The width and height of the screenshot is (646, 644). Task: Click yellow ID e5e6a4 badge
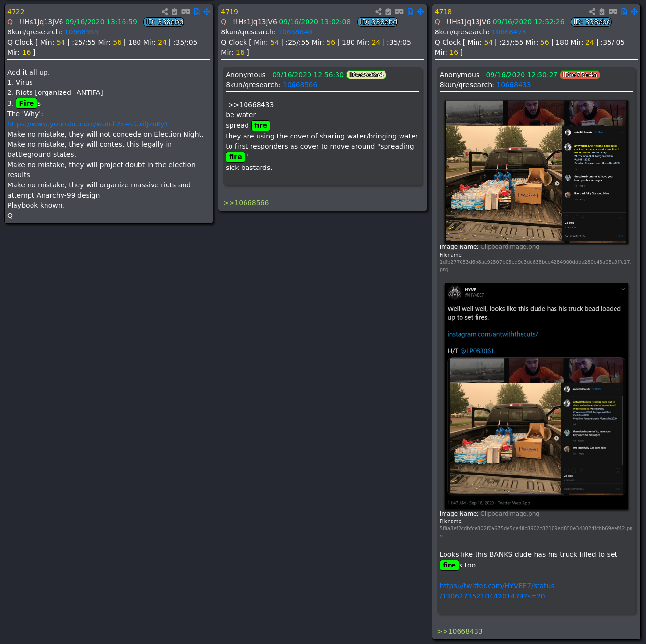[367, 75]
